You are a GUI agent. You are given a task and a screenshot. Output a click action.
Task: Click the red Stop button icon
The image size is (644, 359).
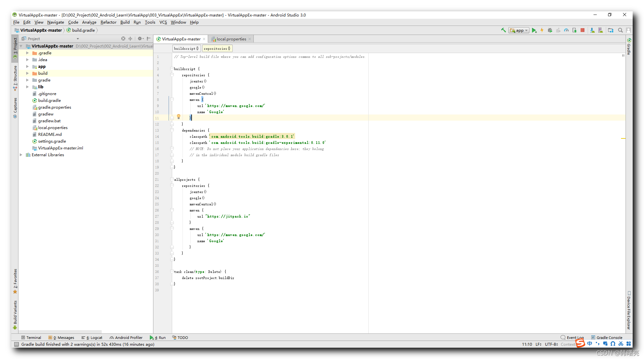click(583, 30)
